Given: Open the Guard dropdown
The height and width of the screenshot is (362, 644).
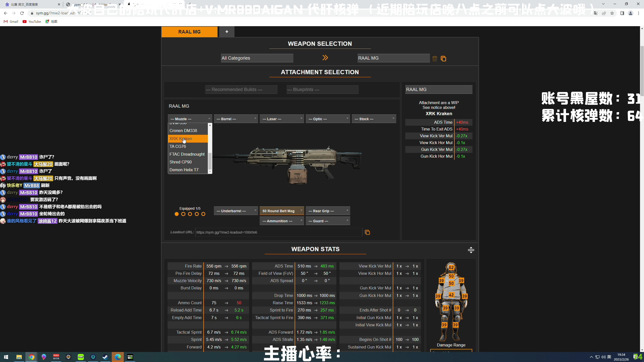Looking at the screenshot, I should coord(328,221).
